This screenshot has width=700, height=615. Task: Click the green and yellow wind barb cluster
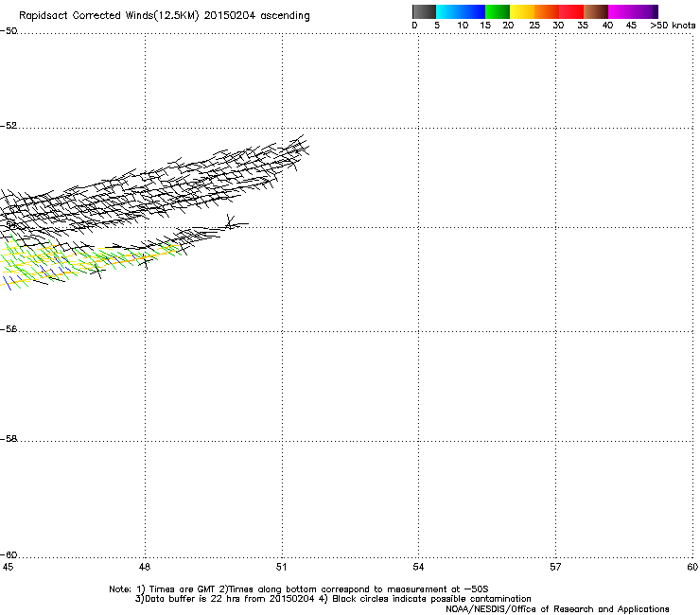(x=89, y=261)
